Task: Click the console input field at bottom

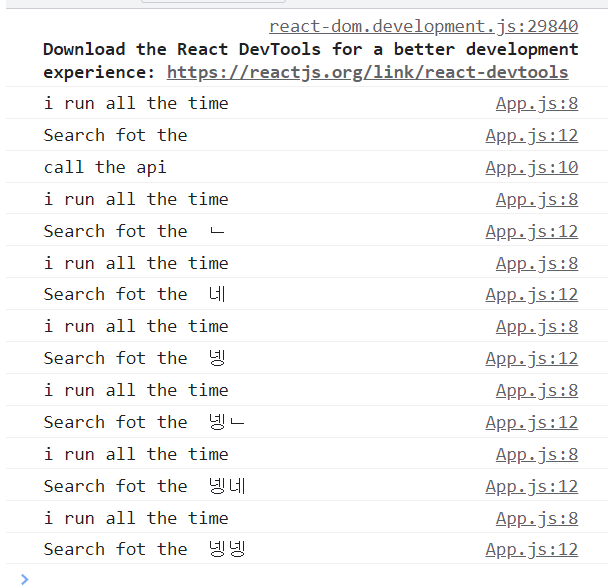Action: coord(310,579)
